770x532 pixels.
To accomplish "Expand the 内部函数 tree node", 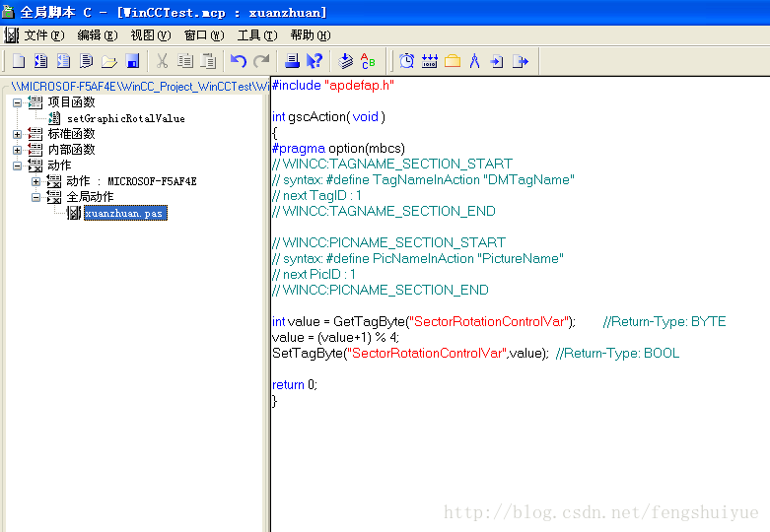I will coord(17,150).
